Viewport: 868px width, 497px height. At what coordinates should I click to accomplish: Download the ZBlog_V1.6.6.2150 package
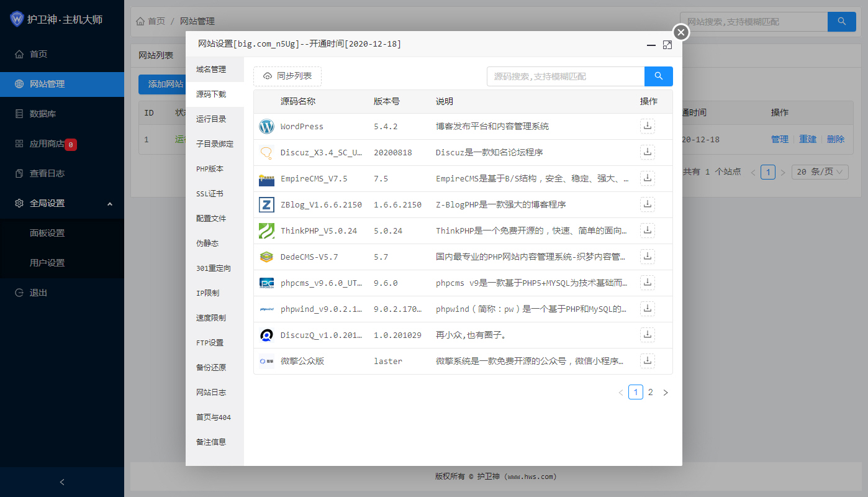[x=648, y=204]
